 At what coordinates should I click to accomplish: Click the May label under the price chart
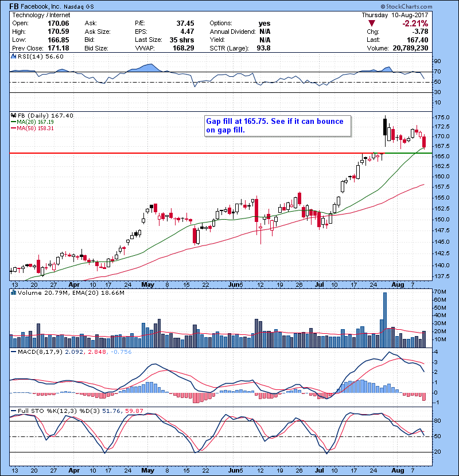pyautogui.click(x=147, y=285)
